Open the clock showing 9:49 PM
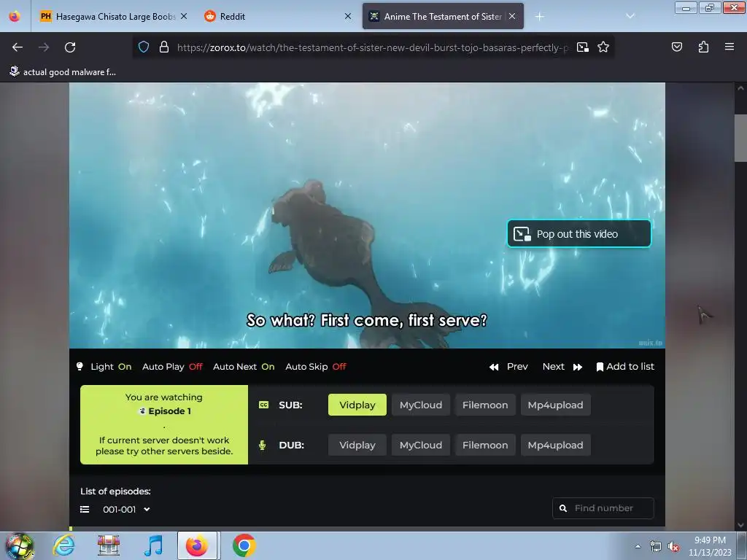Image resolution: width=747 pixels, height=560 pixels. [x=710, y=546]
